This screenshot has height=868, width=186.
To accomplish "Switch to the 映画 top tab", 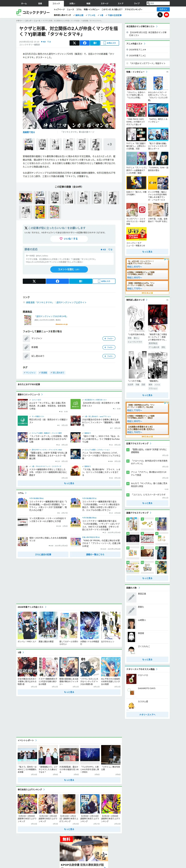I will pyautogui.click(x=89, y=3).
